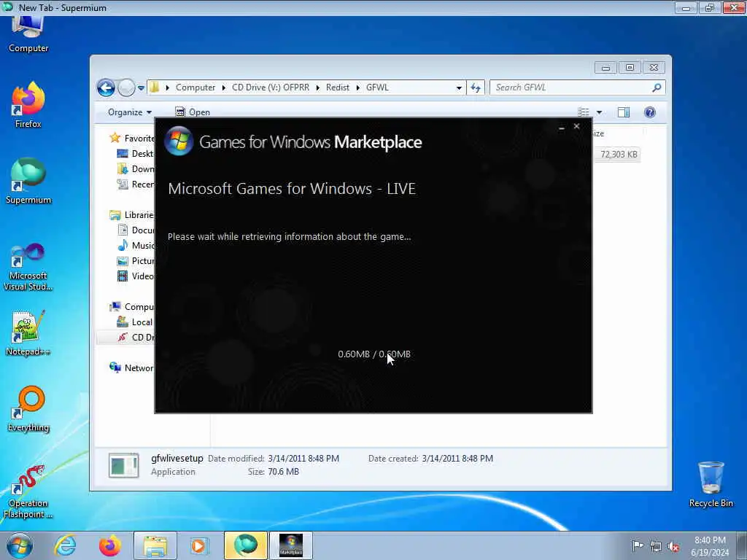Click the Explorer Forward navigation arrow
The height and width of the screenshot is (560, 747).
click(x=126, y=87)
